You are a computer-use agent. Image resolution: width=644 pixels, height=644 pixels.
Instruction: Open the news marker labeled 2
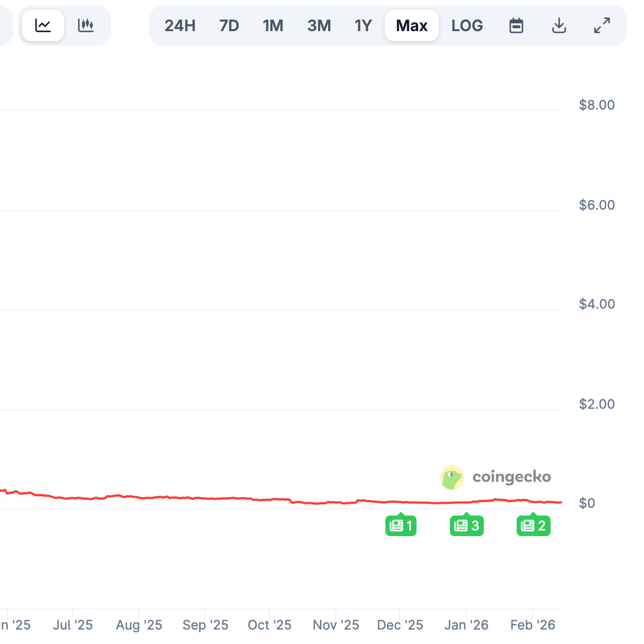coord(533,525)
